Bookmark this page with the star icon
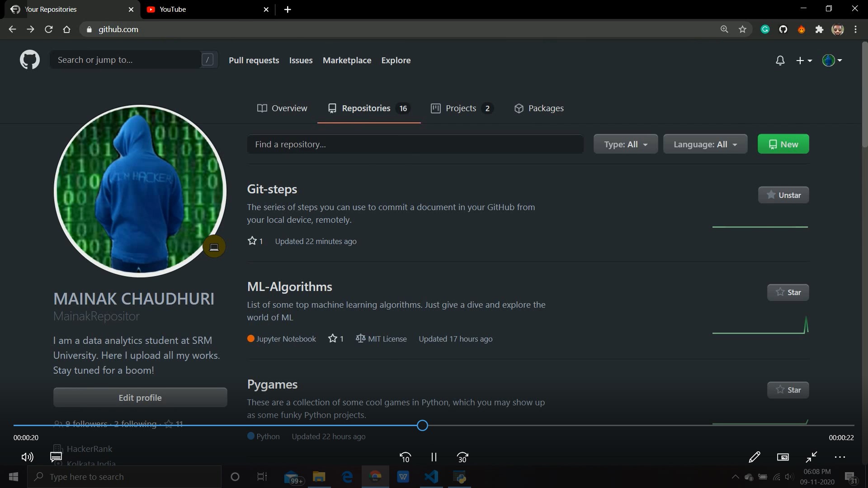This screenshot has height=488, width=868. coord(742,29)
